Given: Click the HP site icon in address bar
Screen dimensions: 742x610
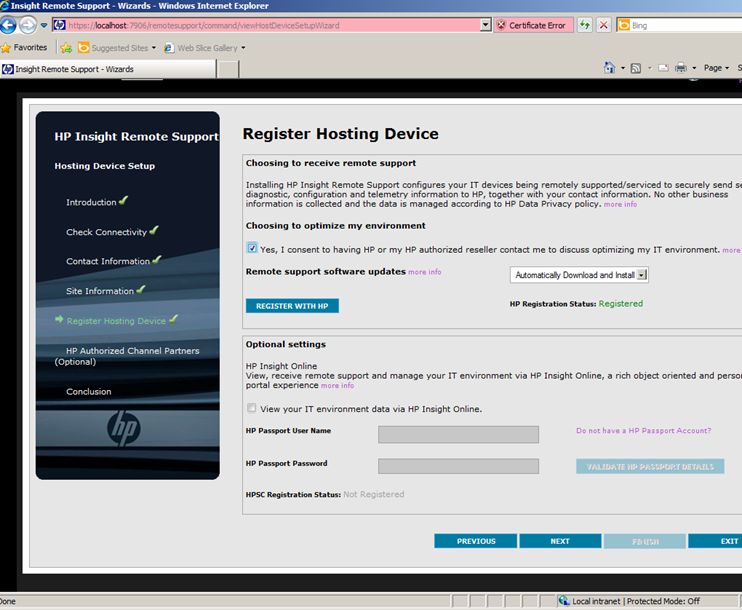Looking at the screenshot, I should coord(60,25).
